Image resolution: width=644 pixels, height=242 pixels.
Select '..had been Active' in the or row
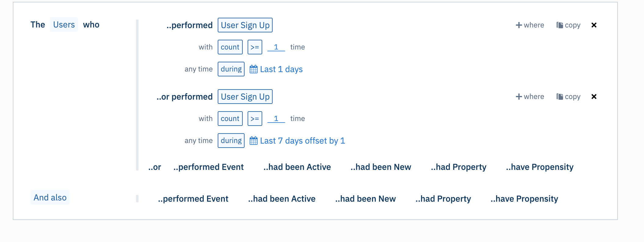click(x=297, y=167)
